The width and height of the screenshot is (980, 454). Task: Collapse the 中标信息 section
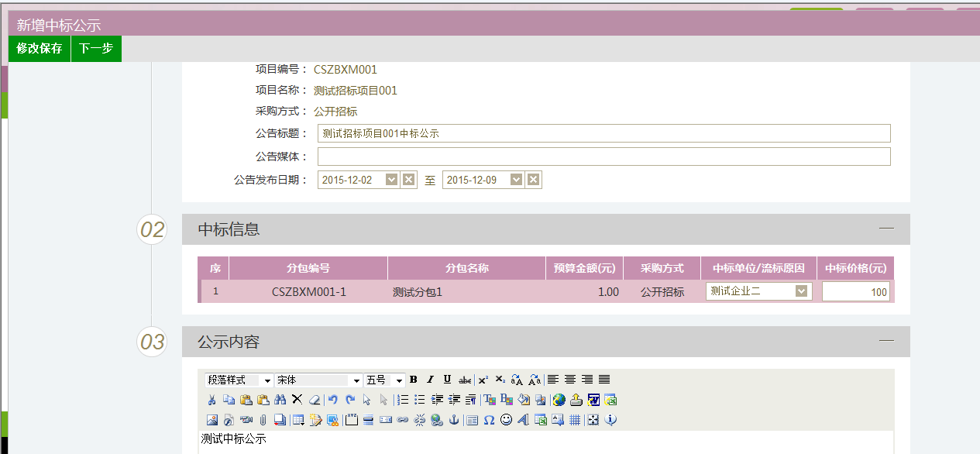886,229
